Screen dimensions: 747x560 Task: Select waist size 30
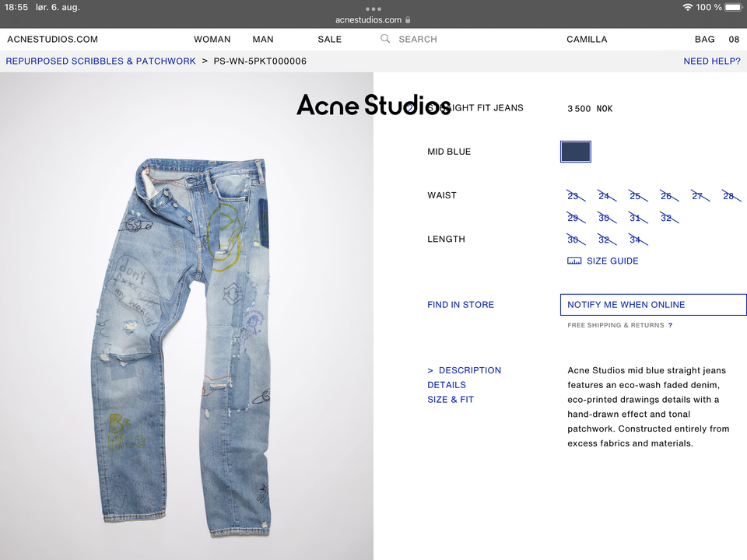pos(607,218)
